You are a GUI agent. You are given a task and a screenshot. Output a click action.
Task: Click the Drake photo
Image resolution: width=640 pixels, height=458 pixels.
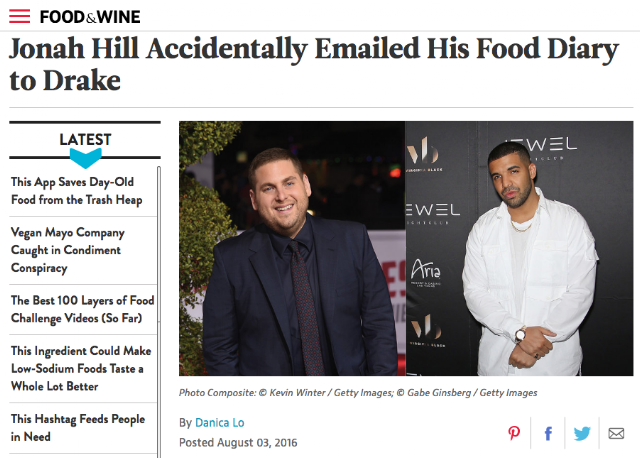[x=519, y=248]
